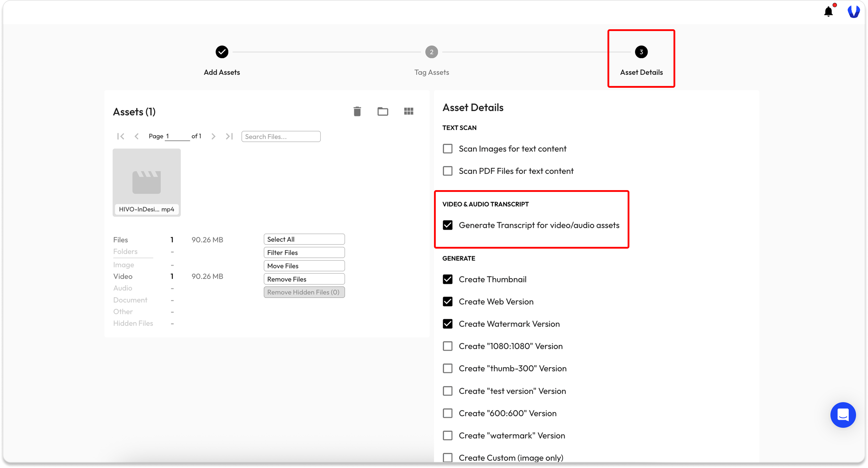Image resolution: width=868 pixels, height=468 pixels.
Task: Enable Scan Images for text content
Action: coord(447,149)
